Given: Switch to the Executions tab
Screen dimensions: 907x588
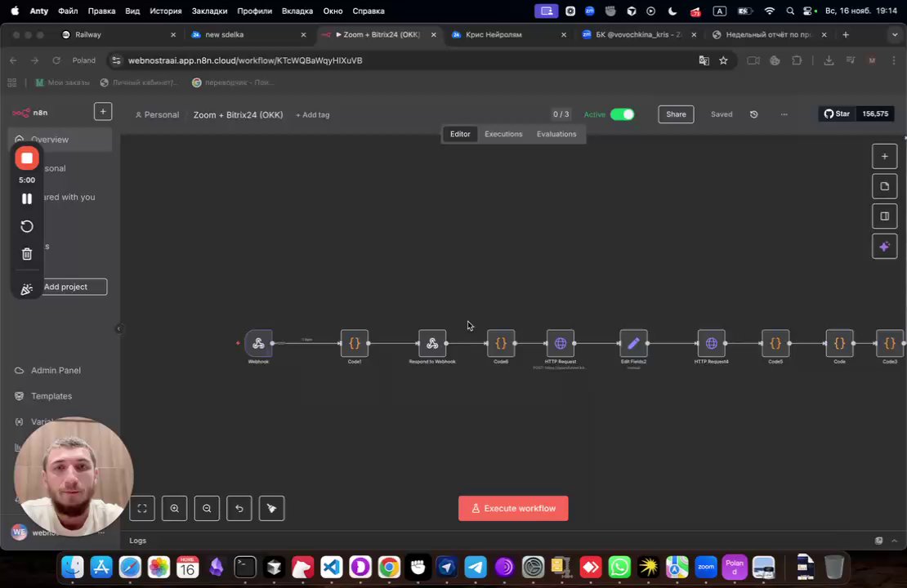Looking at the screenshot, I should coord(503,134).
